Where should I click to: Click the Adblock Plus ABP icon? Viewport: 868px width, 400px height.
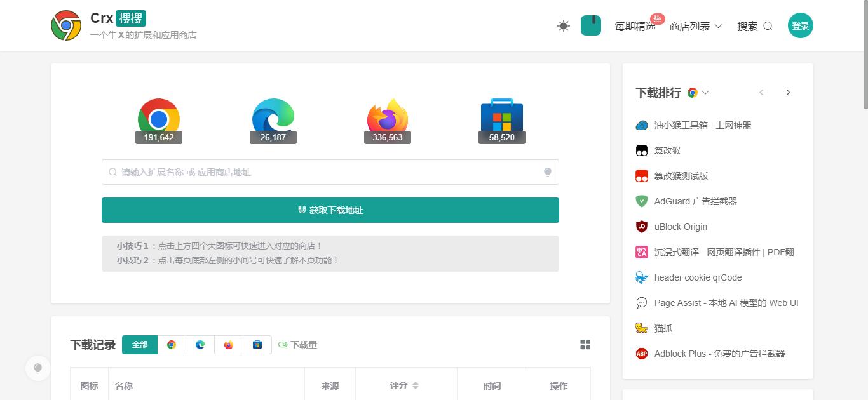tap(642, 354)
